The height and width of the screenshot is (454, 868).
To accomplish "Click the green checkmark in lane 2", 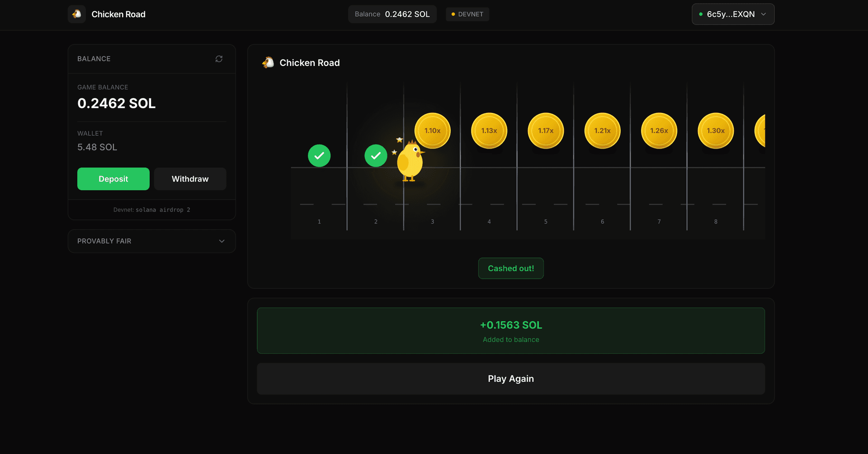I will [x=376, y=156].
